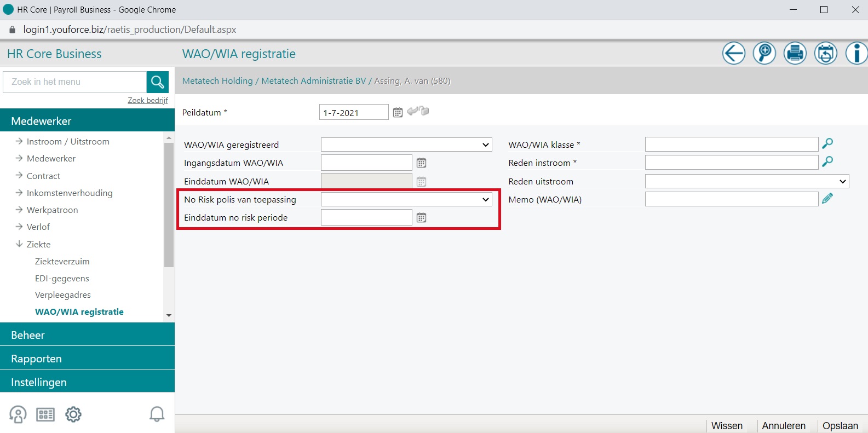
Task: Click the menu search magnifier button
Action: (x=157, y=82)
